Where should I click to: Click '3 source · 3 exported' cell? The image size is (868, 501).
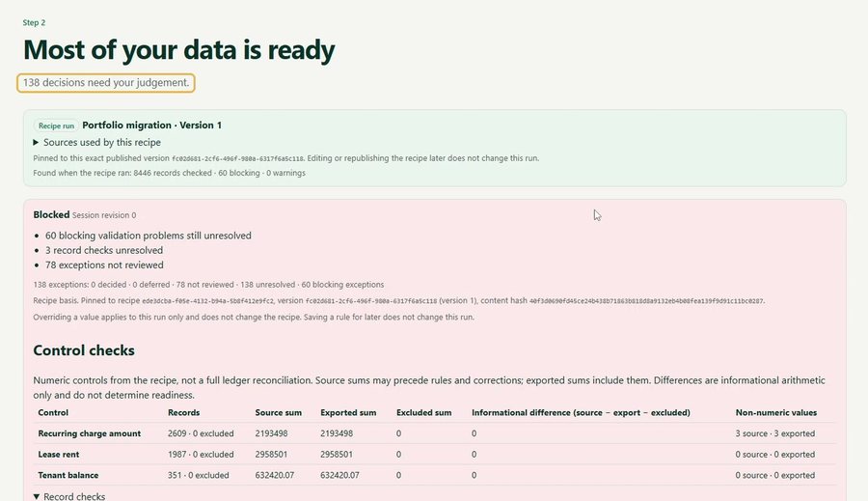[x=775, y=433]
